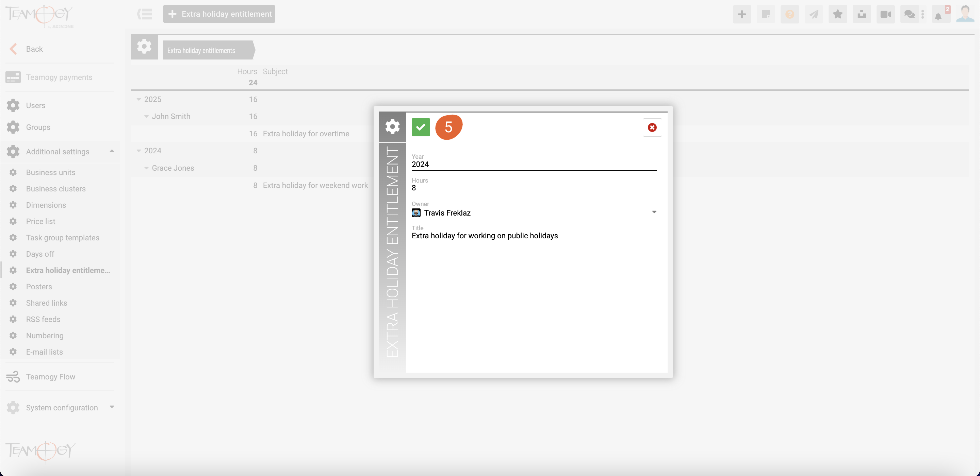Open Price list
The image size is (980, 476).
click(x=40, y=221)
